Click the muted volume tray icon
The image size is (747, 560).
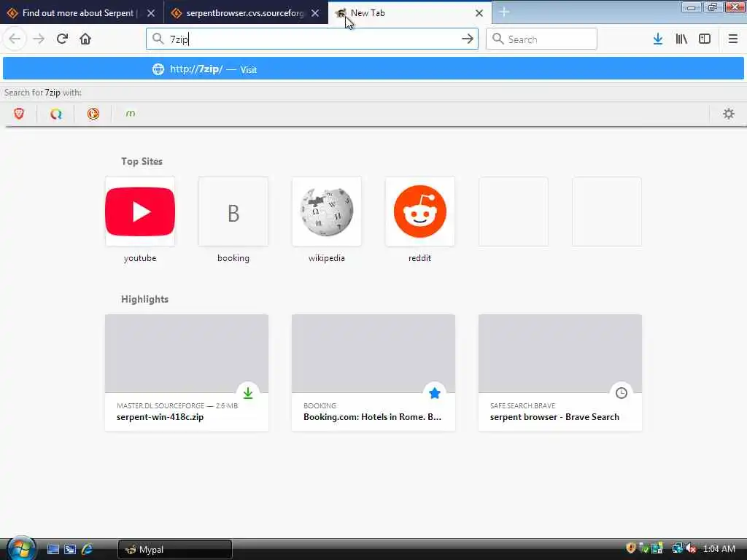691,548
